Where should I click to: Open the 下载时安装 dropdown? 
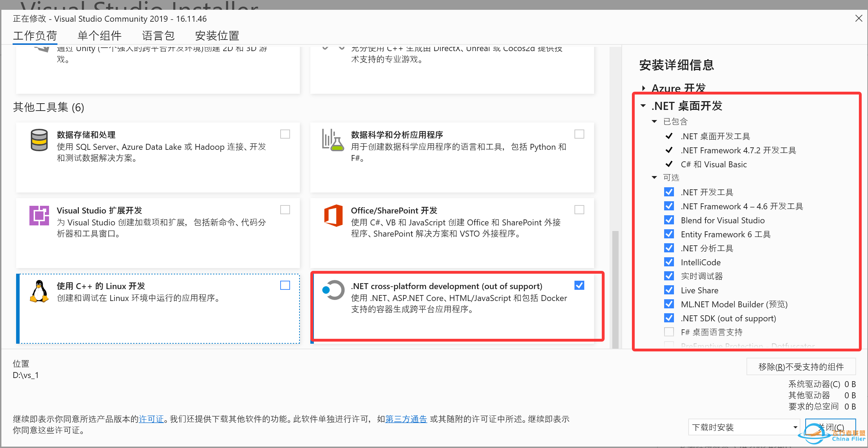[x=744, y=427]
